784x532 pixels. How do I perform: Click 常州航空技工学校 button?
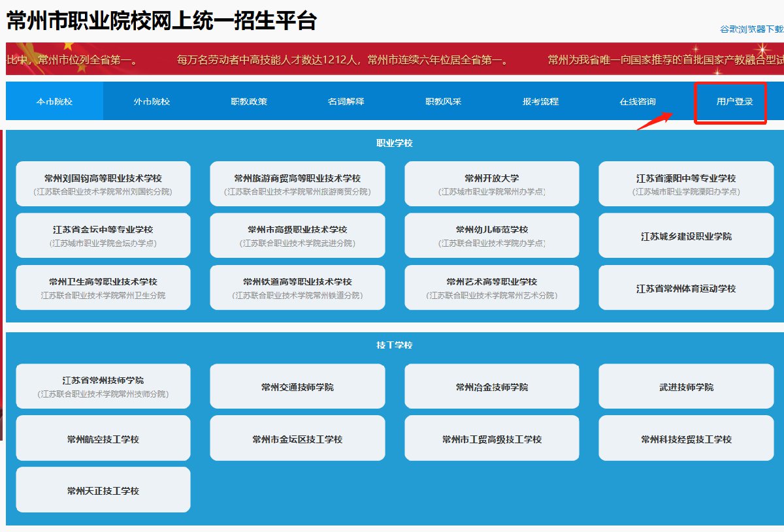(103, 439)
